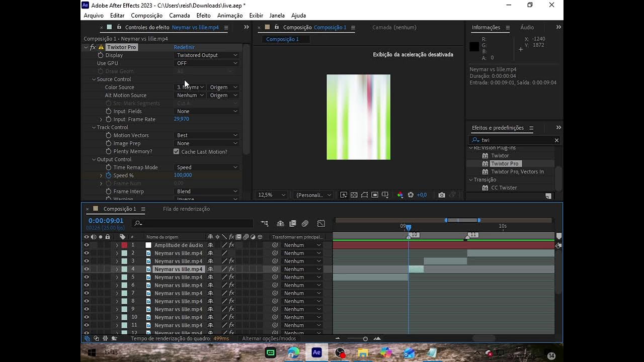The width and height of the screenshot is (644, 362).
Task: Click the layer 1 red label color swatch
Action: (124, 245)
